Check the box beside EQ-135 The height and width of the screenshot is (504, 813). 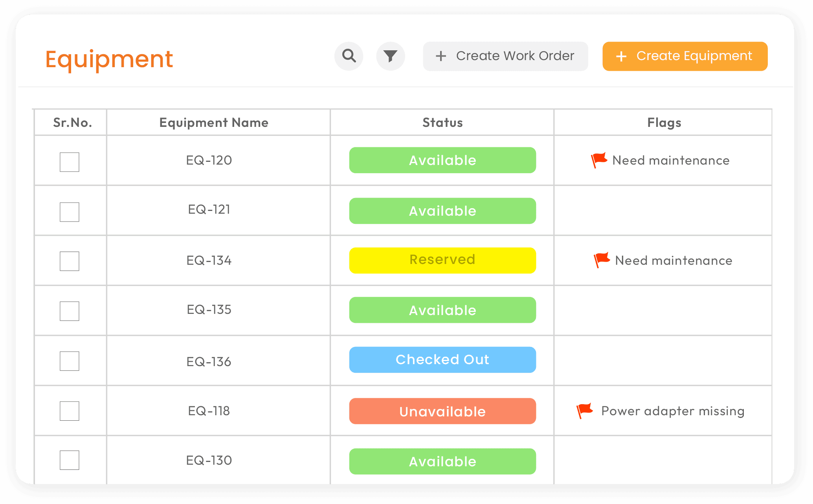(70, 311)
